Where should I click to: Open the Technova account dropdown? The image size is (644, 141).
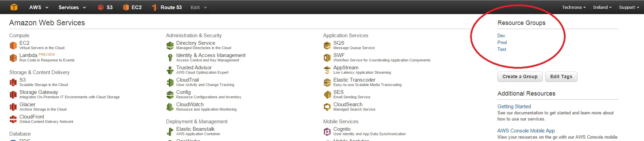click(x=574, y=7)
